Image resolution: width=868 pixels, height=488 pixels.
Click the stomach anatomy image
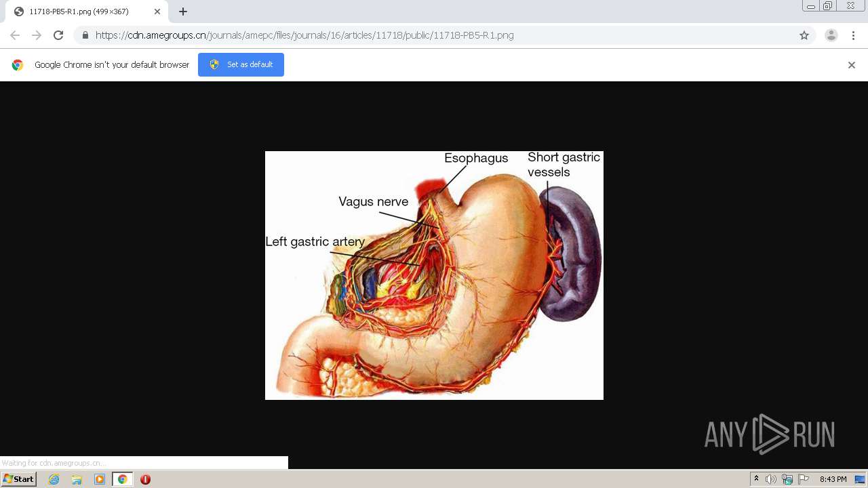pyautogui.click(x=434, y=275)
